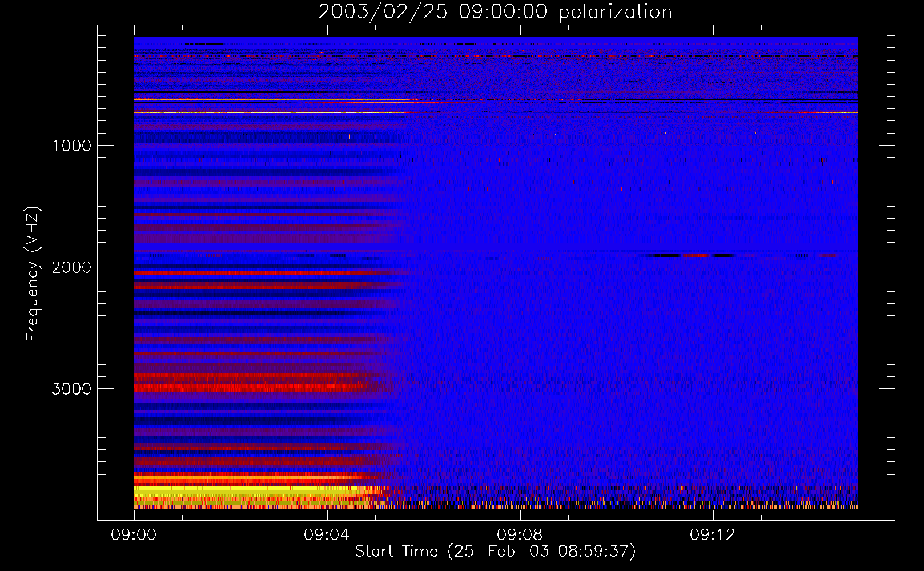Click the 3000 frequency tick label
This screenshot has height=571, width=924.
pos(71,389)
